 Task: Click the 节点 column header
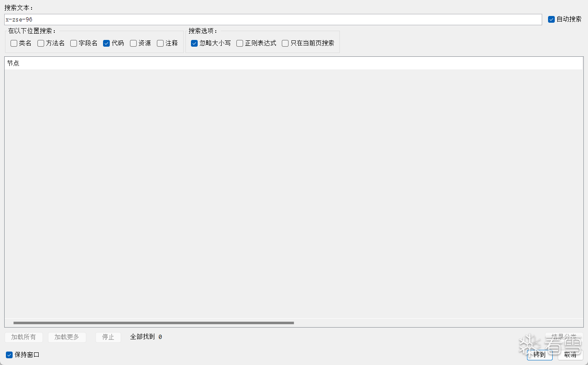point(294,63)
